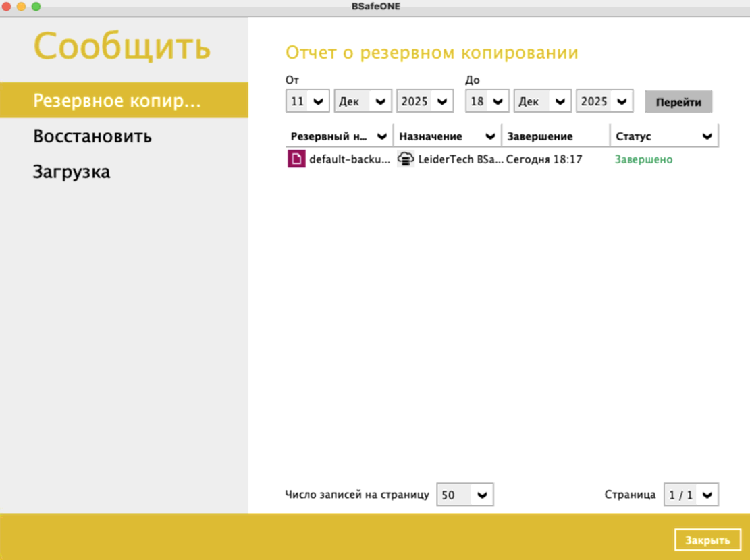Click the default-backup file icon
Image resolution: width=750 pixels, height=560 pixels.
296,159
